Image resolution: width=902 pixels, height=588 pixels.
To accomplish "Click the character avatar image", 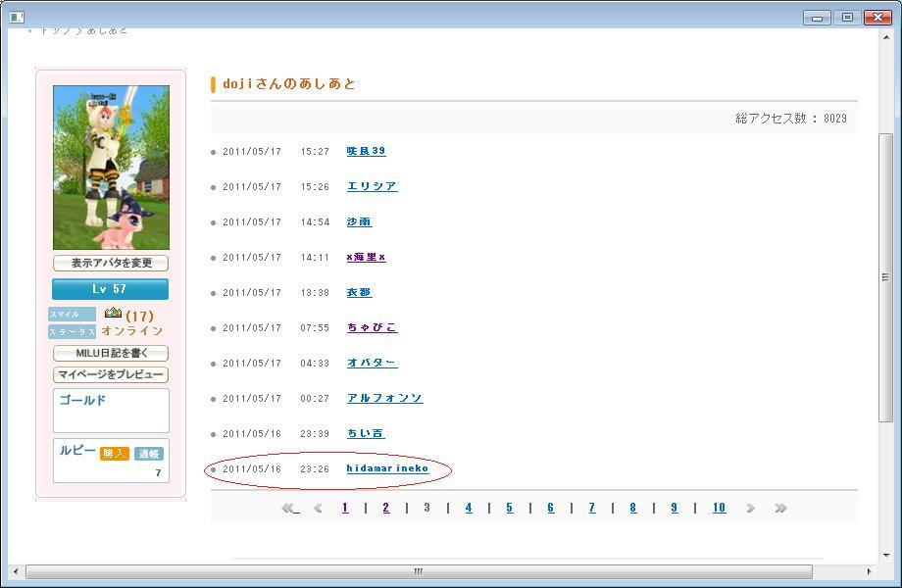I will click(x=111, y=168).
